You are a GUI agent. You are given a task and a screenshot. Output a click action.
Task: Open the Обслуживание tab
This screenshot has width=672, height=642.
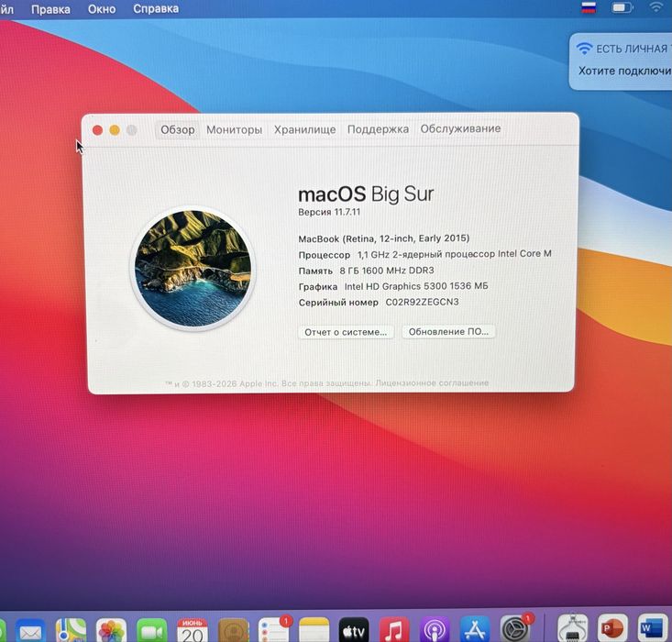tap(460, 128)
